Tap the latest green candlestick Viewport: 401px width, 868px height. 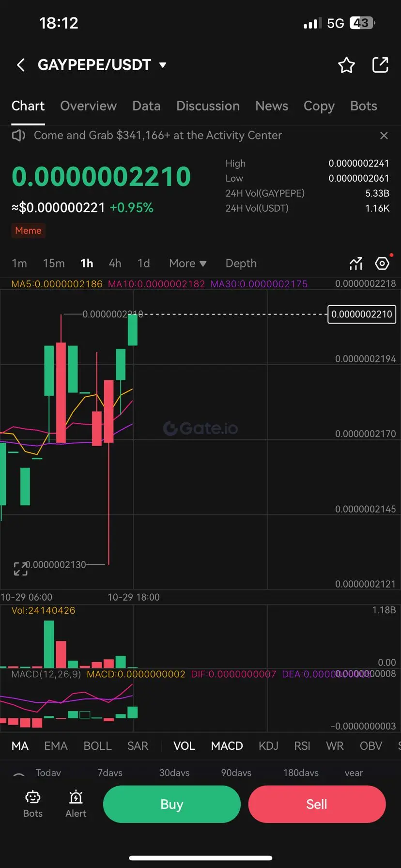[x=133, y=329]
